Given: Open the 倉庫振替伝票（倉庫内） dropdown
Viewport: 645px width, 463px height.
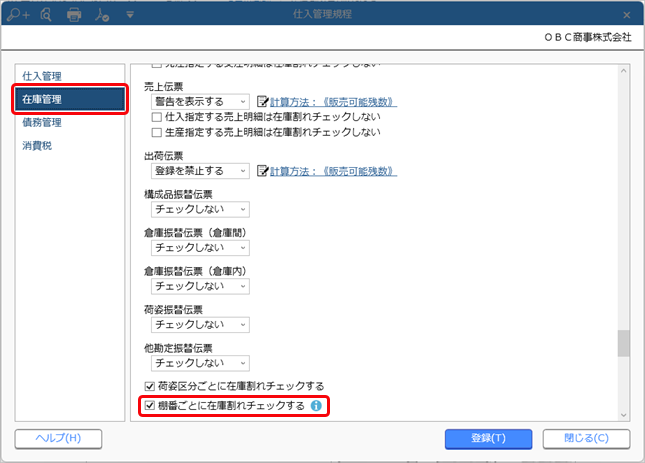Looking at the screenshot, I should pyautogui.click(x=200, y=286).
